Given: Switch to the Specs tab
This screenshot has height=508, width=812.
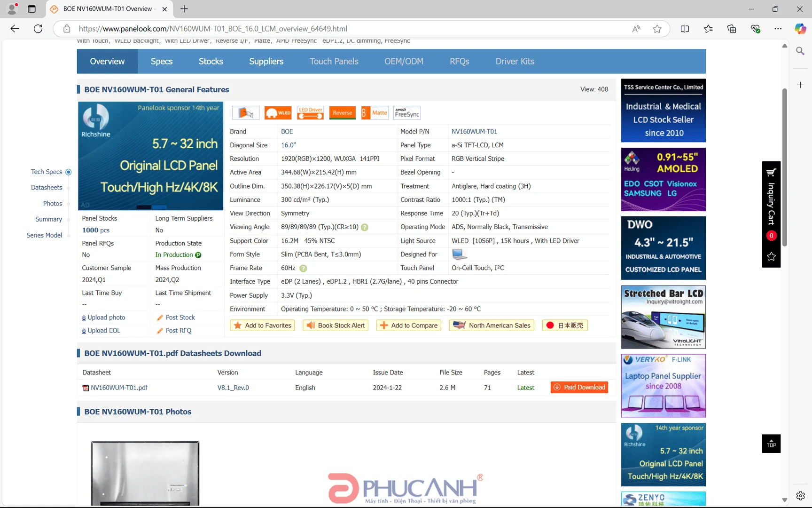Looking at the screenshot, I should [x=162, y=62].
